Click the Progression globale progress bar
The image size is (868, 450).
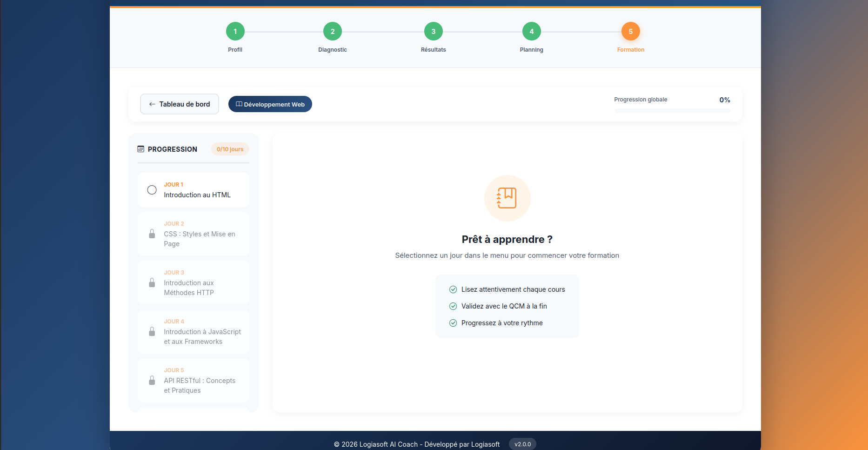coord(672,110)
